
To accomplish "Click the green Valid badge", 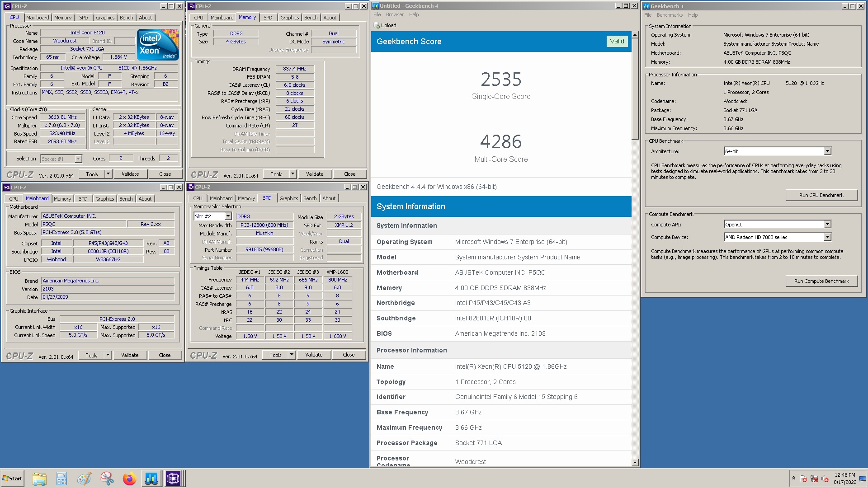I will point(617,41).
